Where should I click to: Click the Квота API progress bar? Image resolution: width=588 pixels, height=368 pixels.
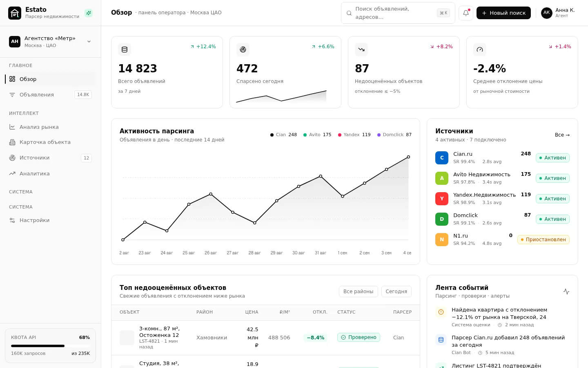click(x=50, y=346)
